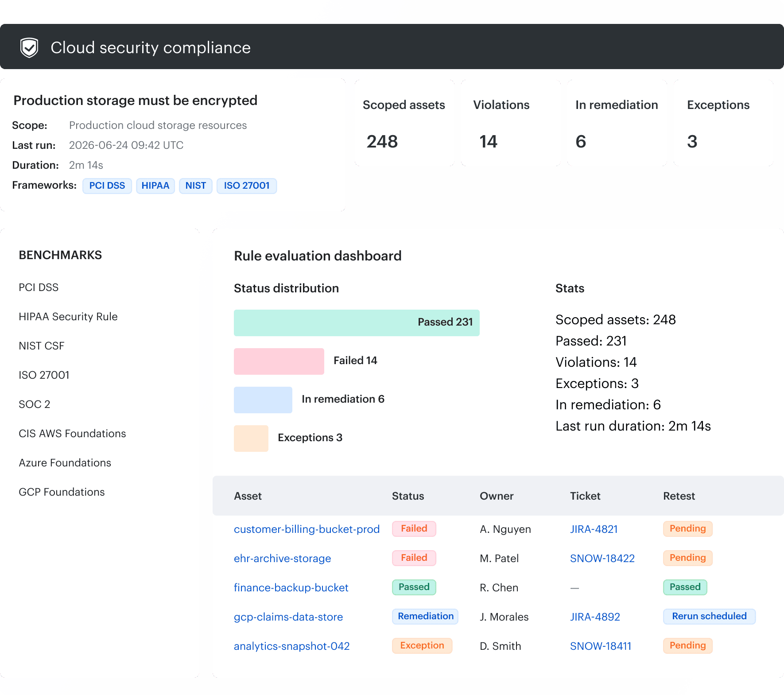Select the PCI DSS framework tag
This screenshot has width=784, height=695.
107,186
